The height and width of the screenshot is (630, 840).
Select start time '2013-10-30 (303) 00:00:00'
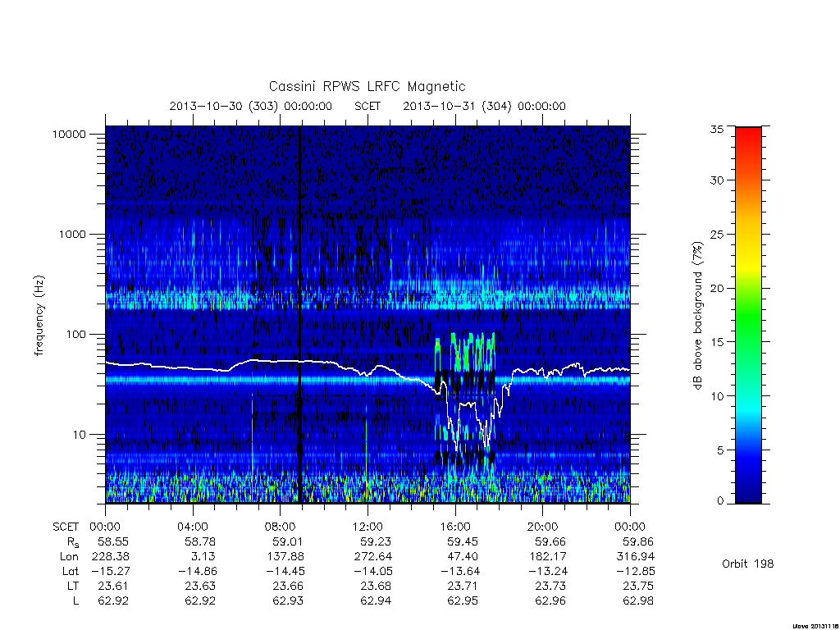251,106
